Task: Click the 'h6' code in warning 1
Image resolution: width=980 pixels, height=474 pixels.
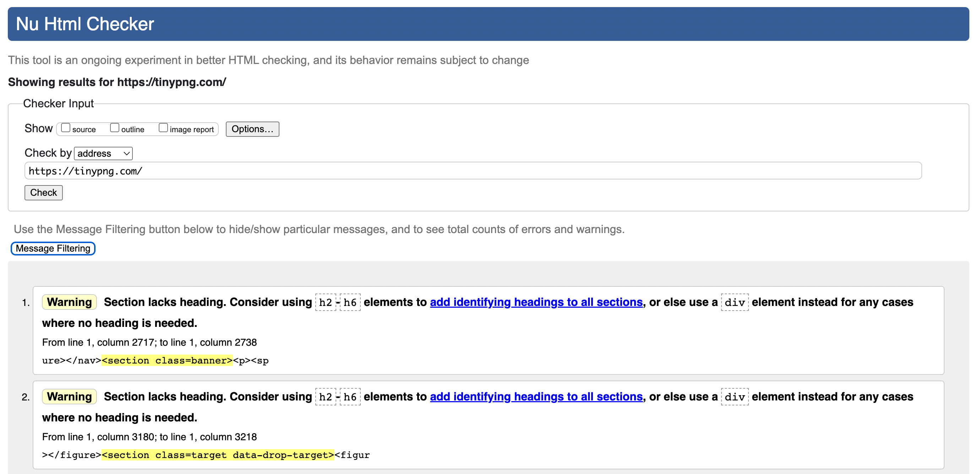Action: point(350,302)
